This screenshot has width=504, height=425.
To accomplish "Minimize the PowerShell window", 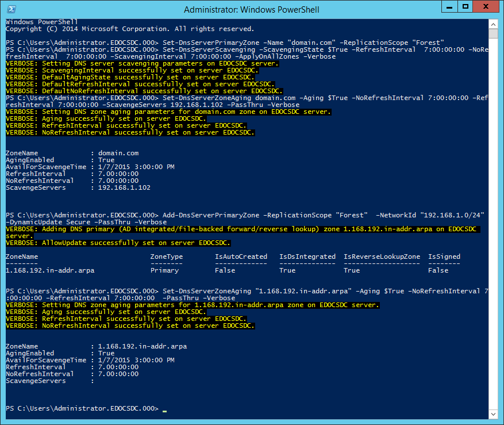I will tap(448, 7).
